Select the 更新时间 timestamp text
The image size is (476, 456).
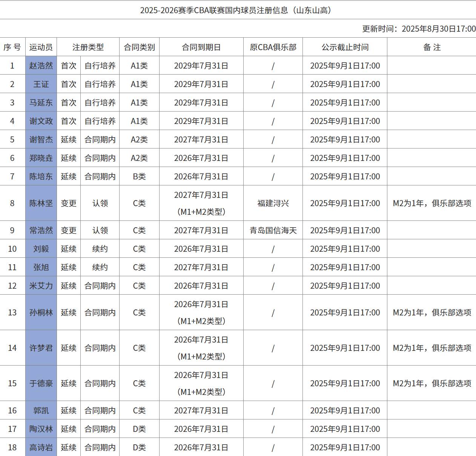(x=418, y=28)
